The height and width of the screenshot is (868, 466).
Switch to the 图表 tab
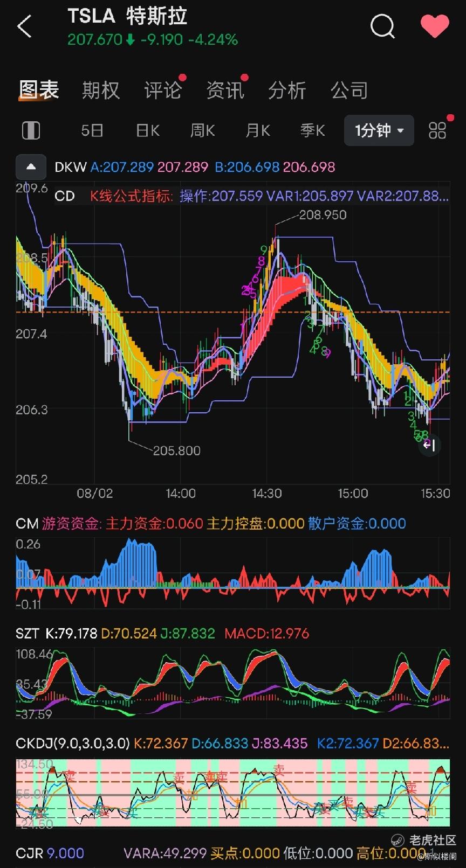click(x=39, y=89)
